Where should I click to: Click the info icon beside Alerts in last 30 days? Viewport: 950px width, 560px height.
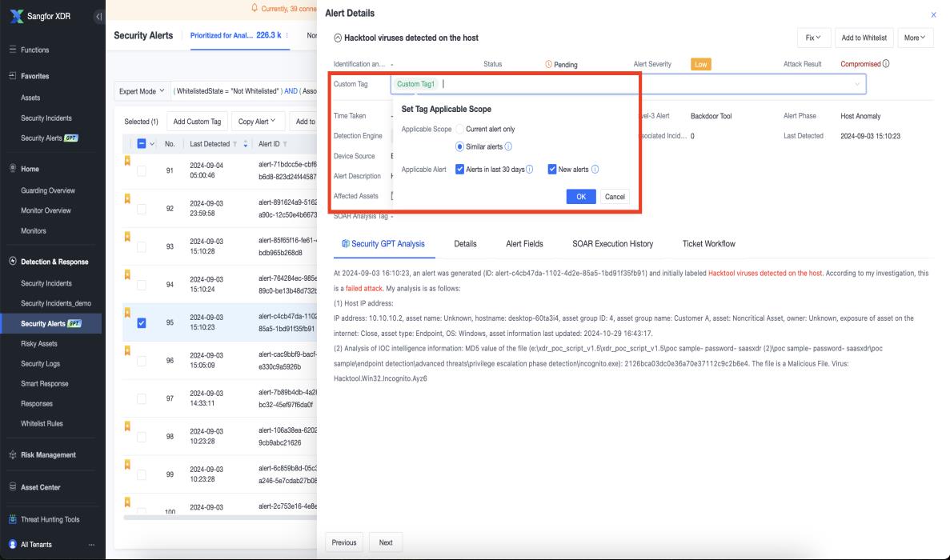tap(530, 170)
